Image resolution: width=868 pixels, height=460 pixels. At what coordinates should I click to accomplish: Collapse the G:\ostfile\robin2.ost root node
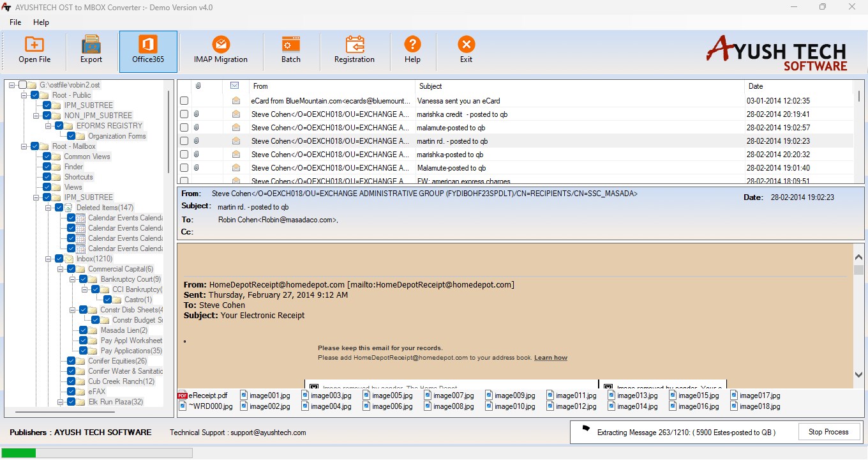pos(12,85)
